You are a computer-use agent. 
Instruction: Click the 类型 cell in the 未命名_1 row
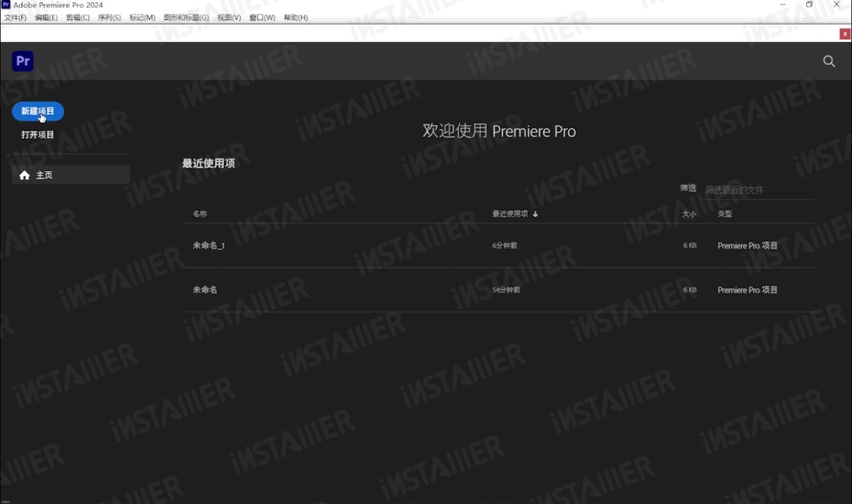click(x=747, y=245)
